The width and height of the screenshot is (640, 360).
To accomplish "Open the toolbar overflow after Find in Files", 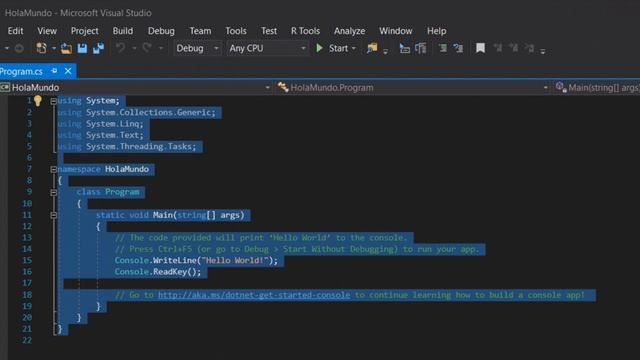I will [x=385, y=51].
